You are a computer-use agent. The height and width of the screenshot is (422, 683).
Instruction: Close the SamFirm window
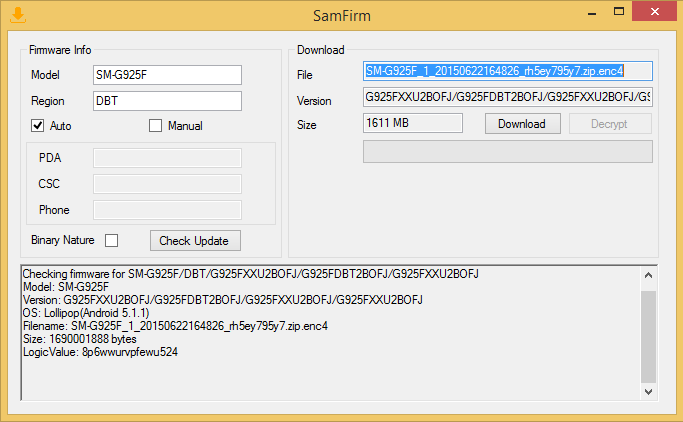[655, 12]
